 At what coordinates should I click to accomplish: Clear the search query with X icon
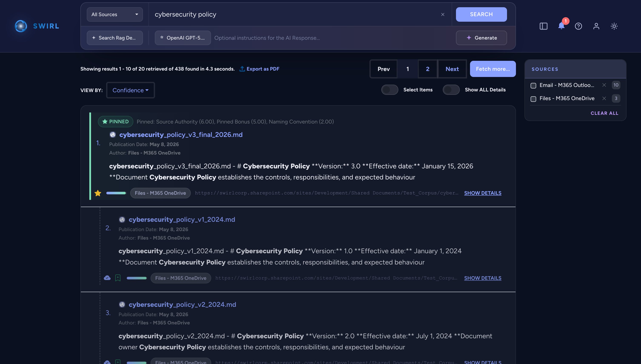(x=443, y=14)
